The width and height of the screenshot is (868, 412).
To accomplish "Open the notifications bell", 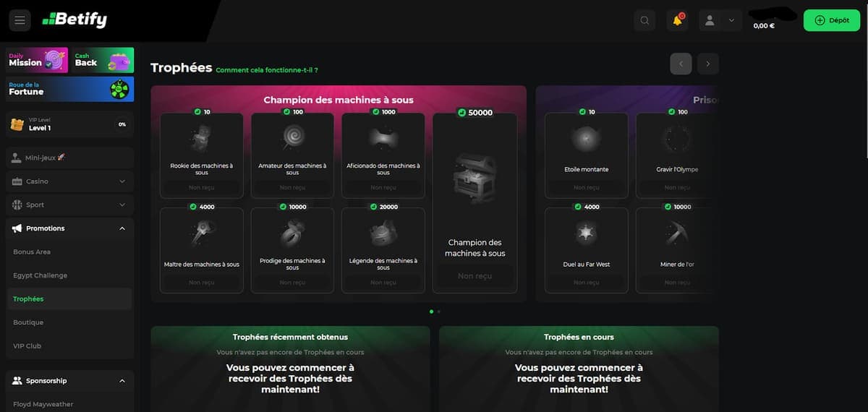I will (x=678, y=20).
